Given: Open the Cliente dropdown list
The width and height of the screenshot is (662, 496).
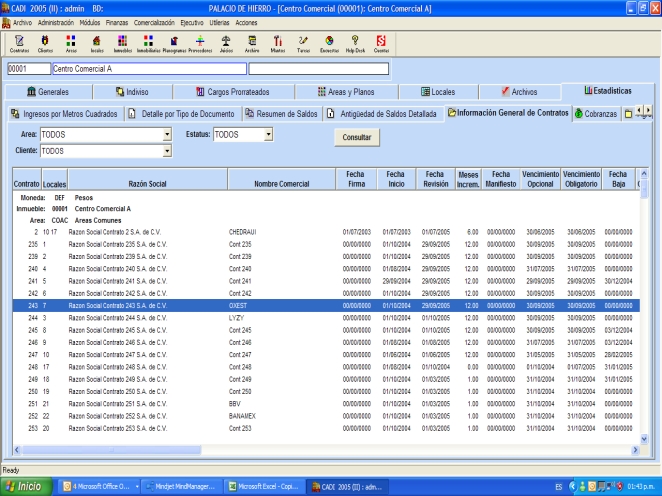Looking at the screenshot, I should tap(167, 150).
